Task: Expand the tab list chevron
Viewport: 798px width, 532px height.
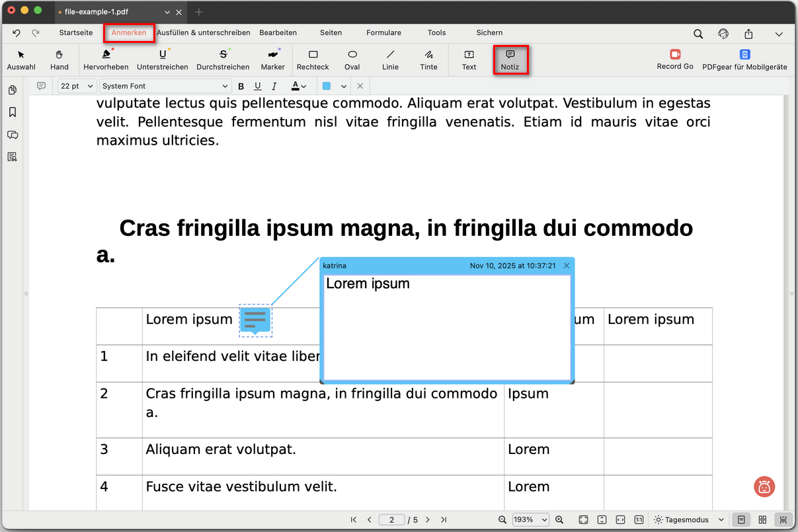Action: point(167,12)
